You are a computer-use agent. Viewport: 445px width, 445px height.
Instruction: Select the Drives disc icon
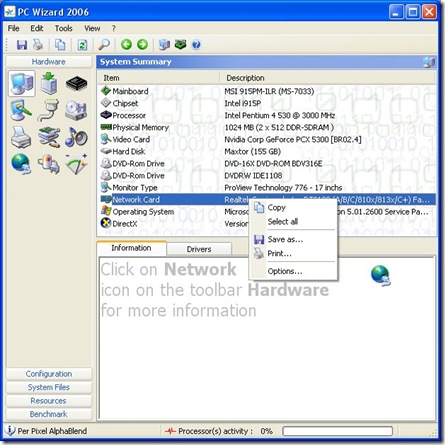[76, 110]
